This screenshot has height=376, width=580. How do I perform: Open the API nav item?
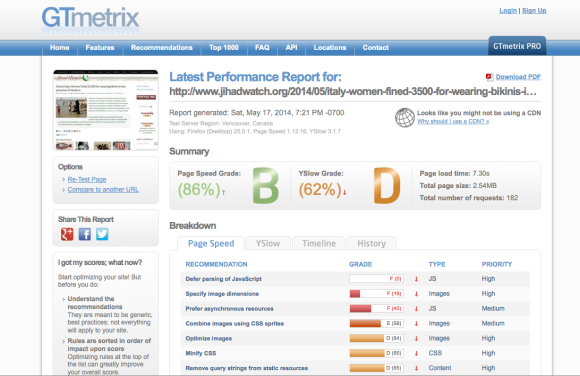pyautogui.click(x=291, y=48)
